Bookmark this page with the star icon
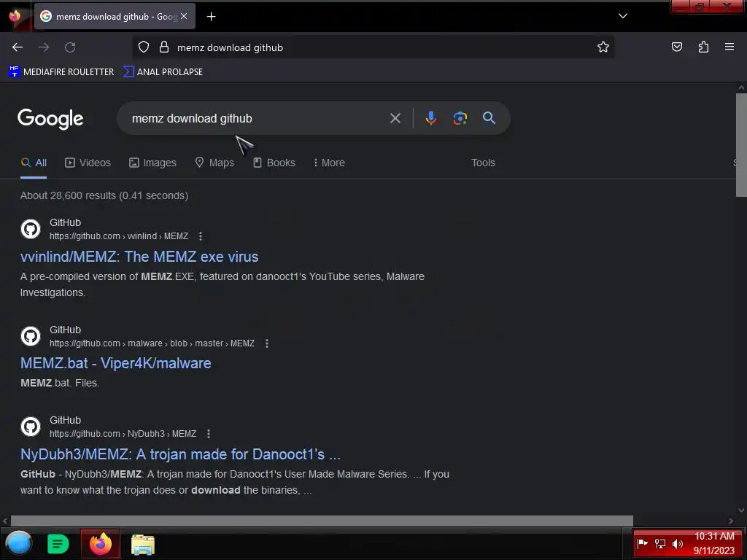This screenshot has width=747, height=560. [603, 47]
